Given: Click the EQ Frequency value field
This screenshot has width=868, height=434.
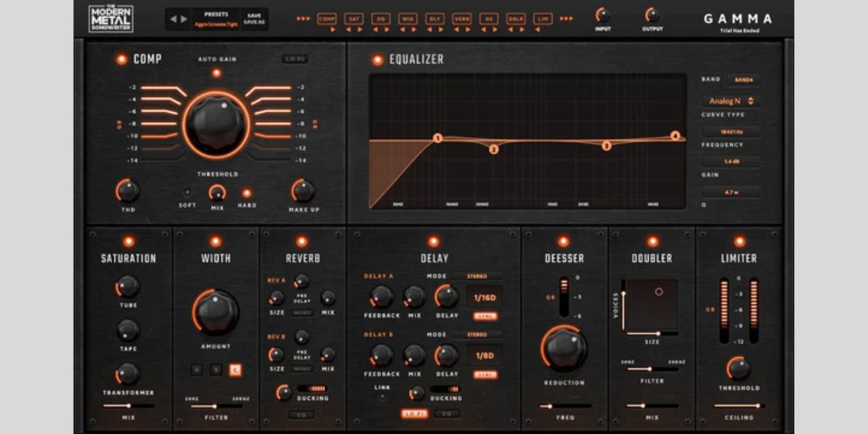Looking at the screenshot, I should (x=731, y=132).
